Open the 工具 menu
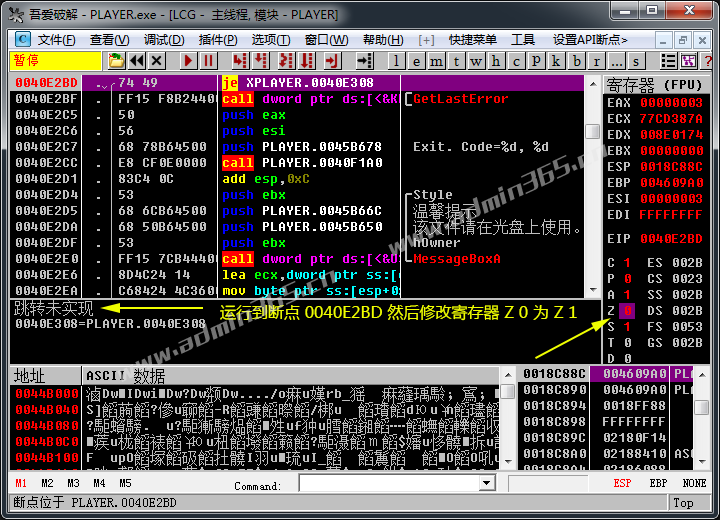Image resolution: width=720 pixels, height=520 pixels. 523,40
